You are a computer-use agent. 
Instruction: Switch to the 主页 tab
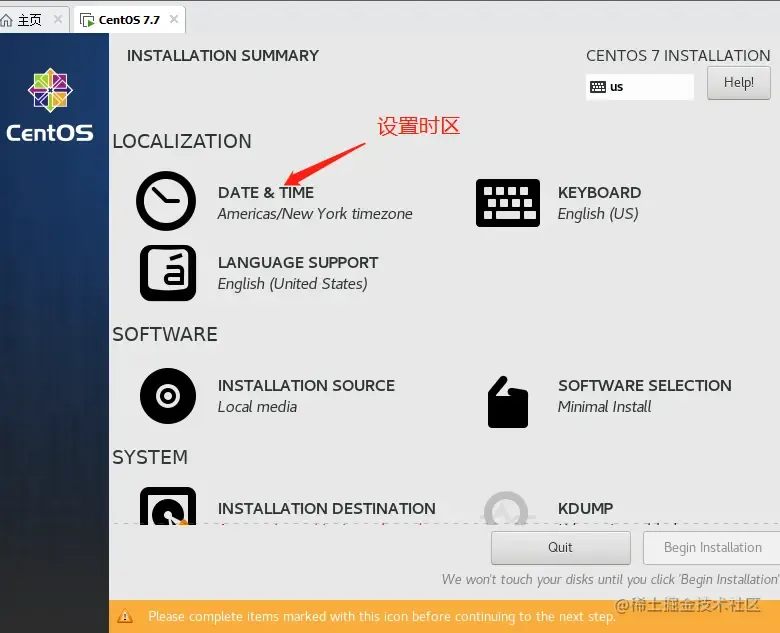click(x=29, y=20)
